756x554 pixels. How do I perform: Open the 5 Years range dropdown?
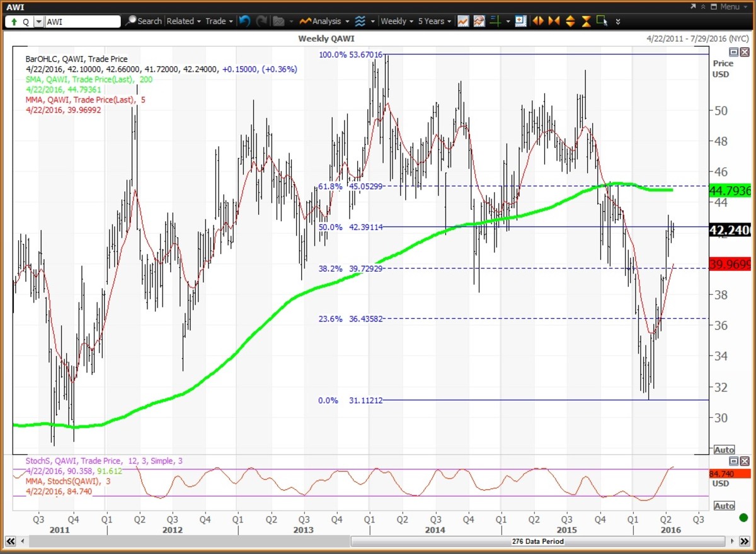[x=435, y=21]
